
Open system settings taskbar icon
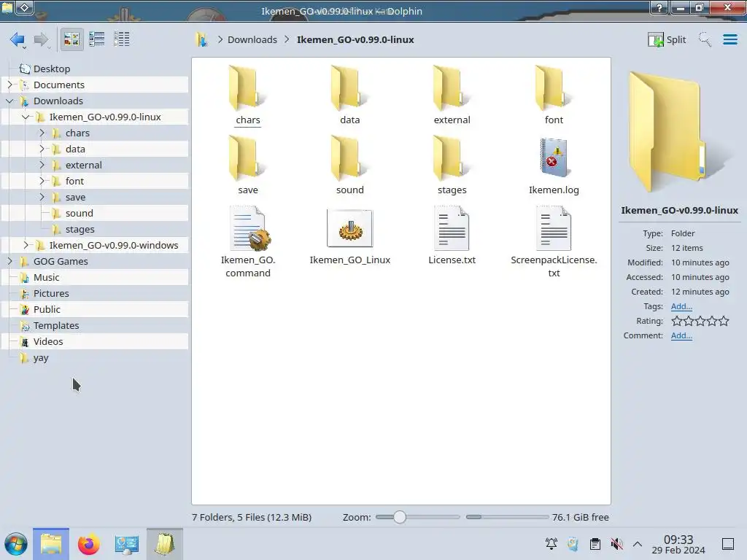tap(127, 544)
